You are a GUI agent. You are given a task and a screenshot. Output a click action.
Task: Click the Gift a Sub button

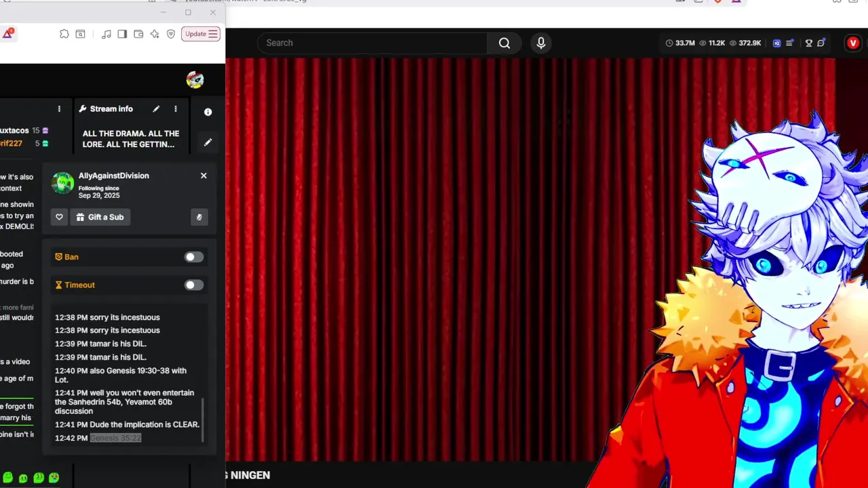click(x=100, y=217)
